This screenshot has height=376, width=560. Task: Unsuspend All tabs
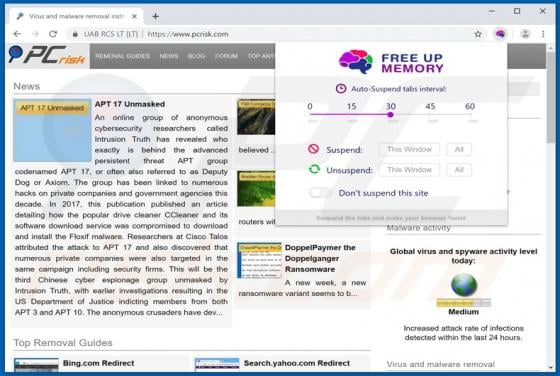tap(459, 170)
